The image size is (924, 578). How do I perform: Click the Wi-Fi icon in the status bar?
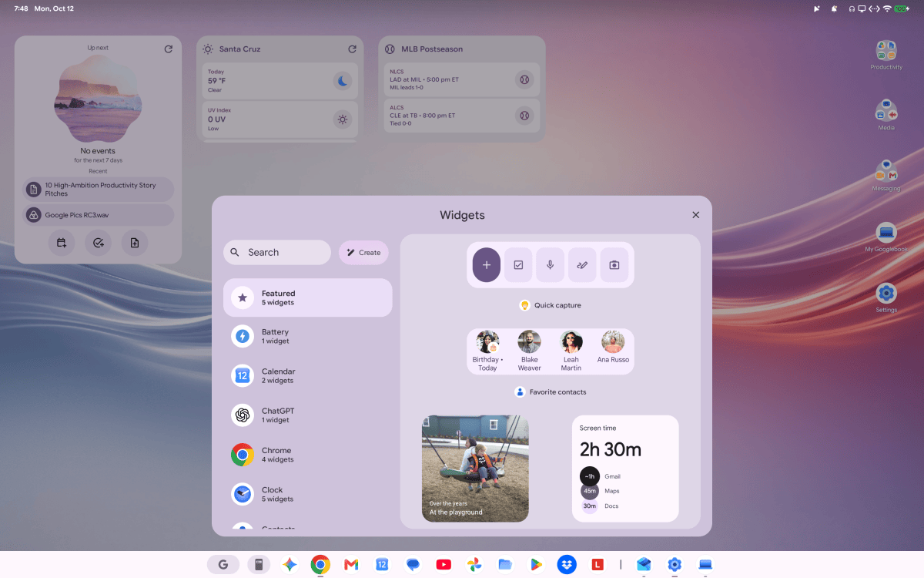point(886,8)
